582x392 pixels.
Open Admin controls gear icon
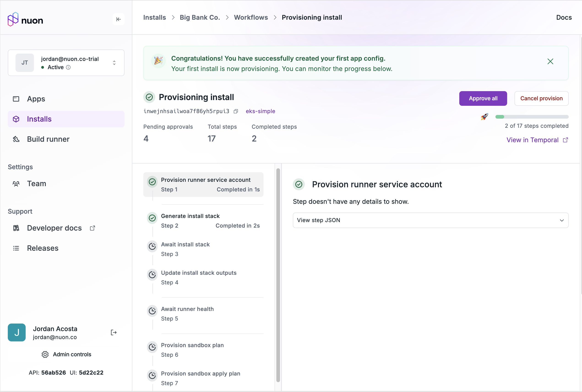(45, 354)
